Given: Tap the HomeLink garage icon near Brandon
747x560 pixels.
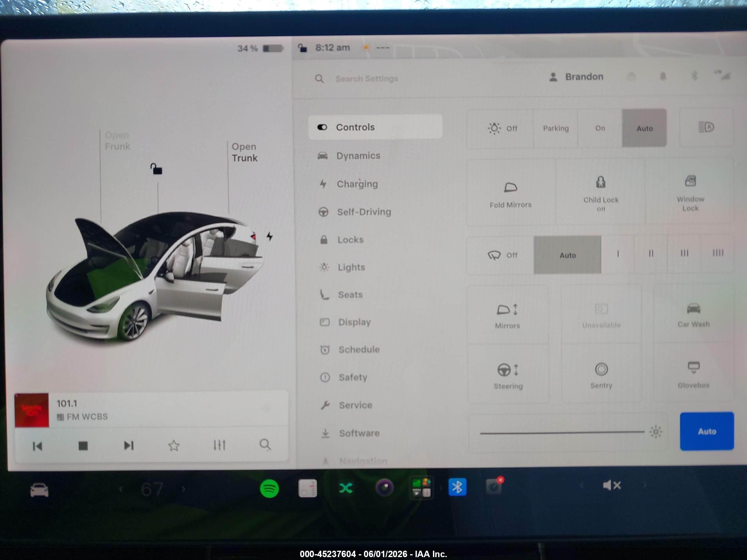Looking at the screenshot, I should pyautogui.click(x=631, y=76).
